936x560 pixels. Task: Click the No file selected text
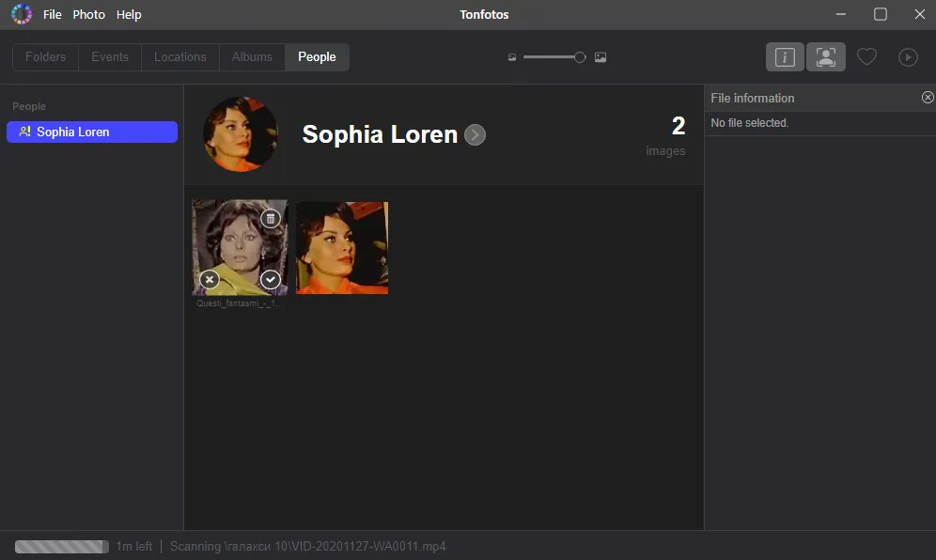[x=750, y=123]
